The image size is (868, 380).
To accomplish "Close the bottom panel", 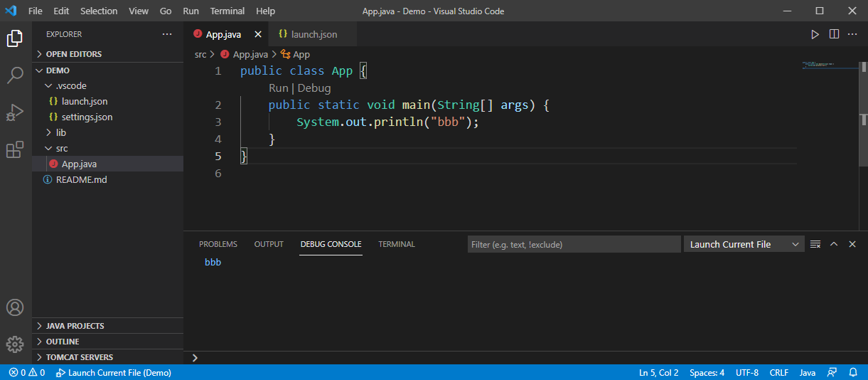I will pyautogui.click(x=852, y=244).
